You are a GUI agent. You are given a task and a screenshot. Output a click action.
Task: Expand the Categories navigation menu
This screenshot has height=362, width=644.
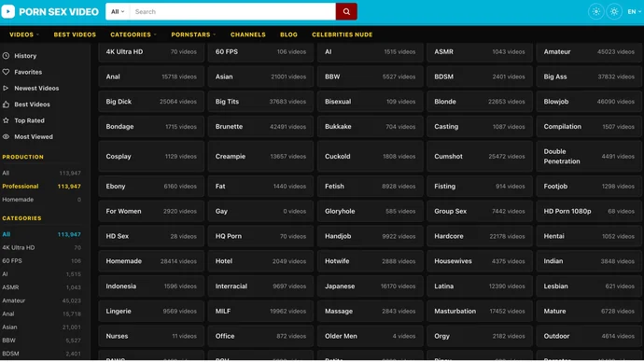click(133, 35)
